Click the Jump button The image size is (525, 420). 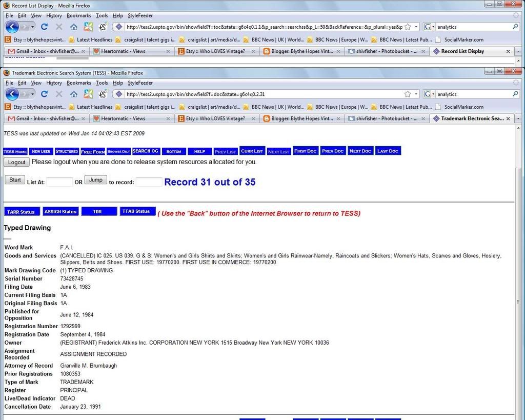point(96,180)
